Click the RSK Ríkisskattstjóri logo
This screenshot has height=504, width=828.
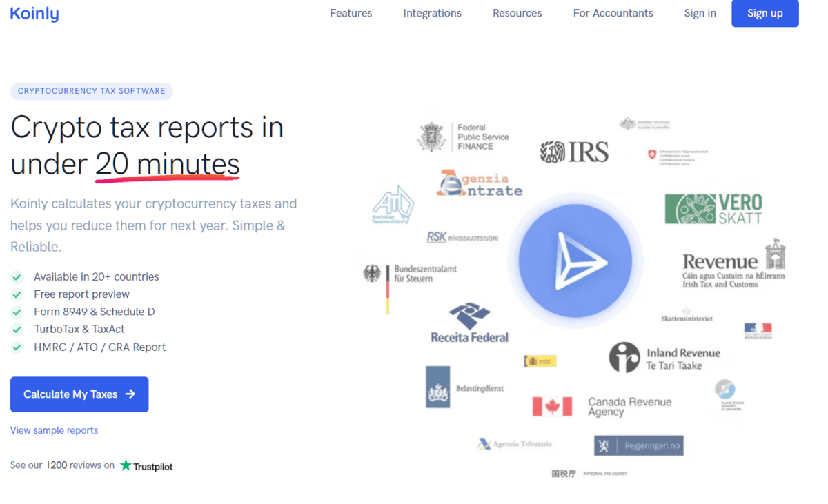462,237
